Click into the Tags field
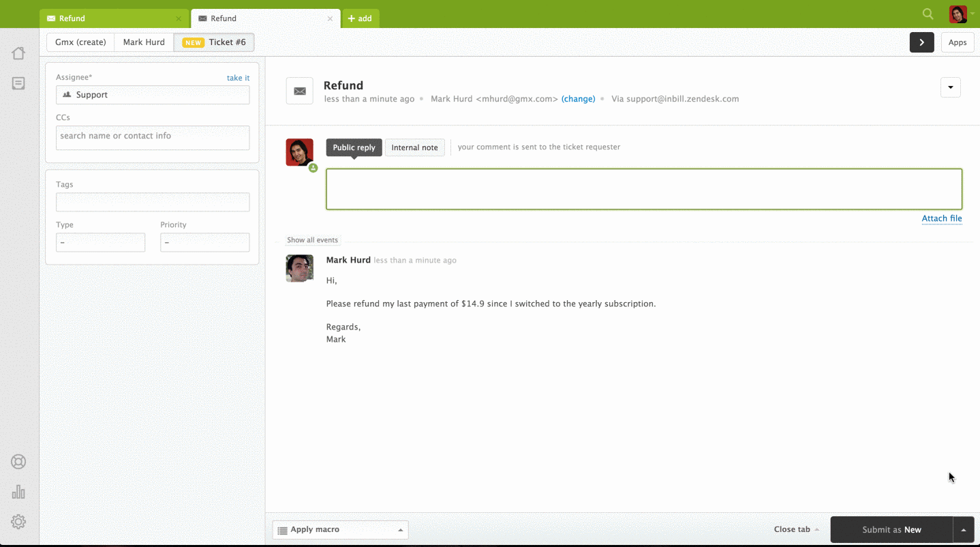This screenshot has height=547, width=980. (153, 202)
